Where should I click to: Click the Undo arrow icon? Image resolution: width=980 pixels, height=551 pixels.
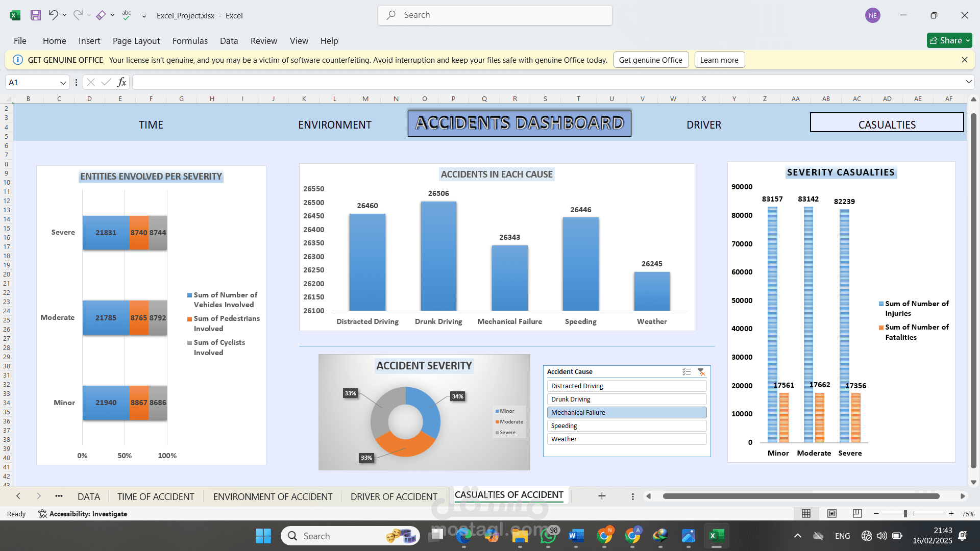[x=53, y=15]
